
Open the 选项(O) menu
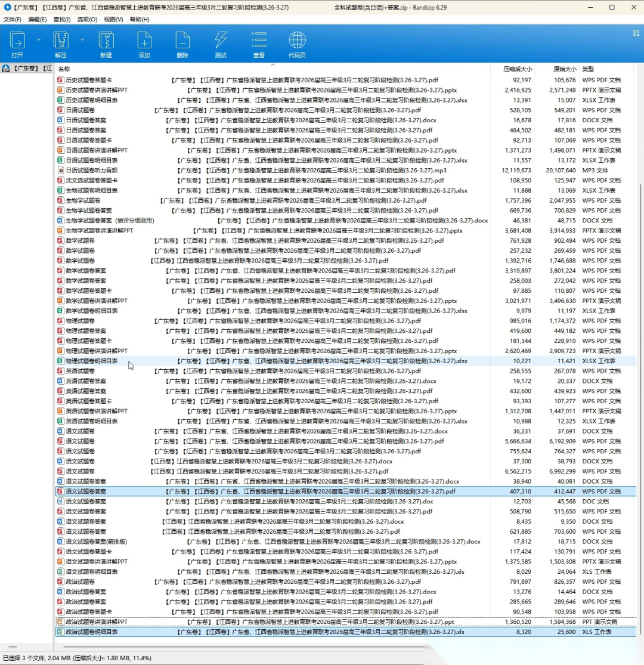[x=87, y=19]
